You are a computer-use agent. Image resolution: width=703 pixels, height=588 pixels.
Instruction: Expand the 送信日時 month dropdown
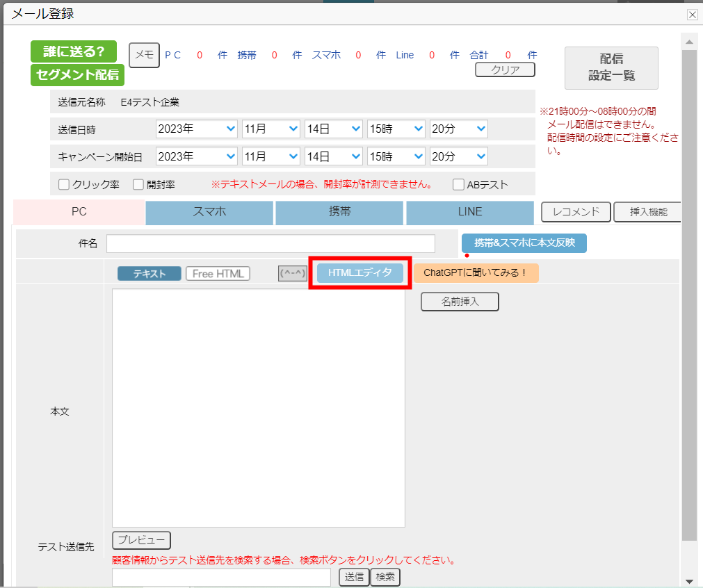click(x=270, y=129)
